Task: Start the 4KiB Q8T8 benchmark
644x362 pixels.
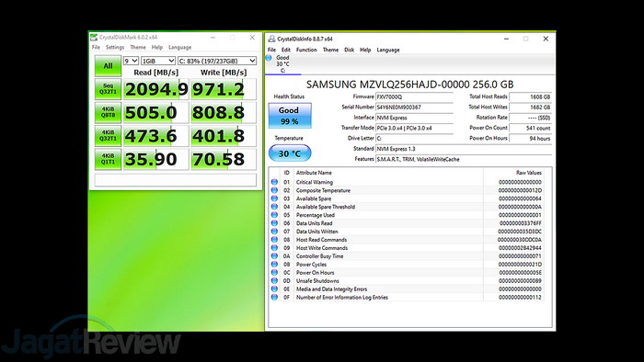Action: click(x=108, y=112)
